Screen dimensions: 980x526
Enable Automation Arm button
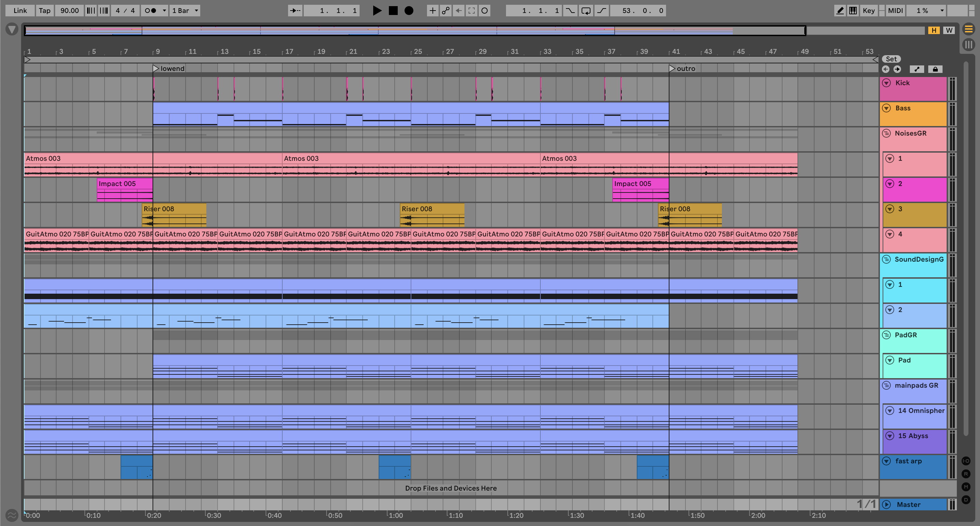click(x=445, y=11)
